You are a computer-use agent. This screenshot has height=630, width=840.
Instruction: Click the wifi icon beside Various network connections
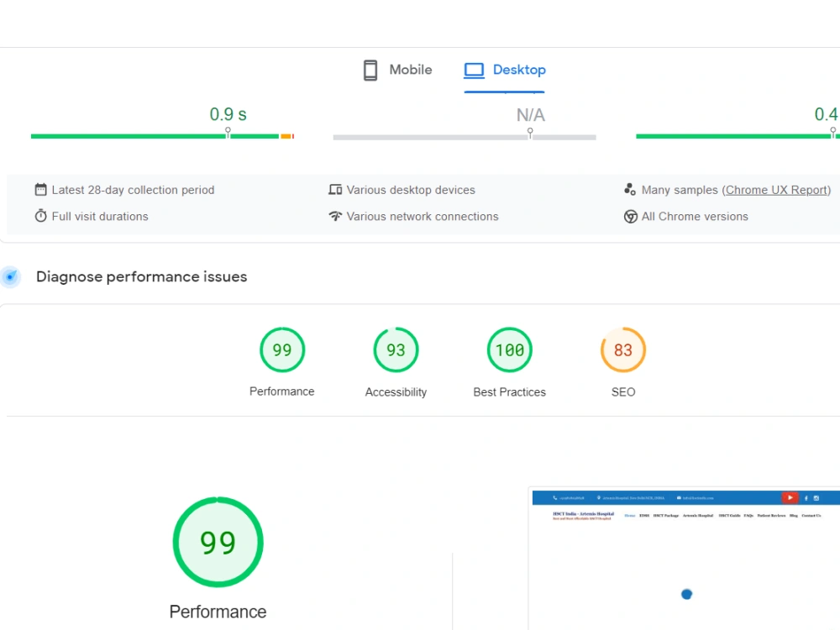pos(335,216)
